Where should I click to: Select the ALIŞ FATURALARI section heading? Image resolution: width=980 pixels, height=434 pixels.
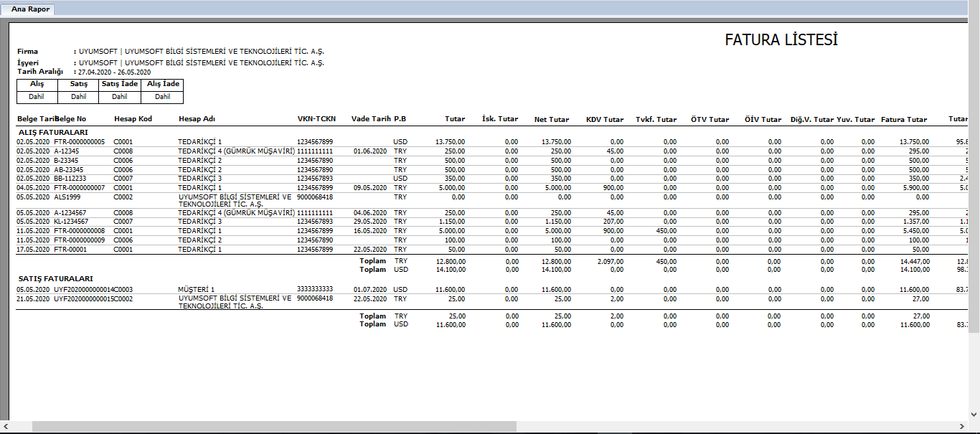point(52,133)
